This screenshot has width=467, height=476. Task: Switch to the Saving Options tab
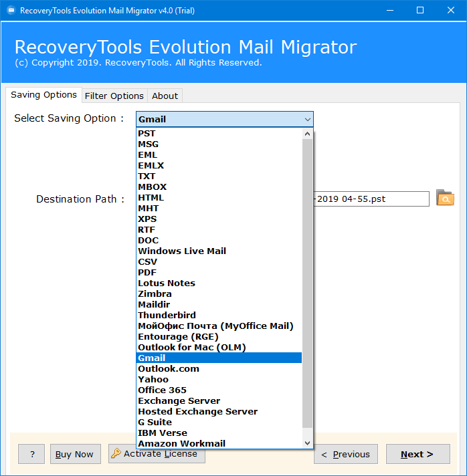[43, 95]
